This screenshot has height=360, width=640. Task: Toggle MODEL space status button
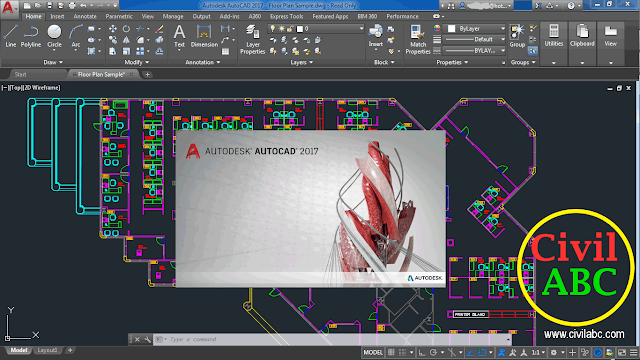[x=373, y=352]
